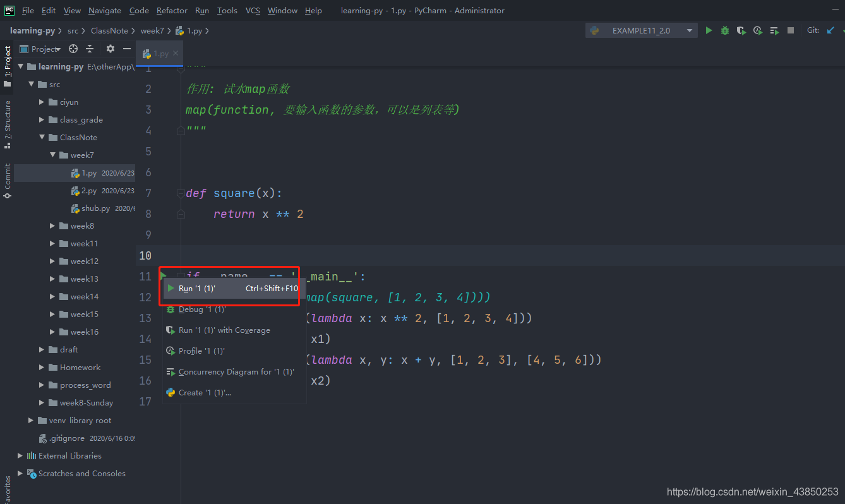Open the Tools menu
845x504 pixels.
pos(227,10)
